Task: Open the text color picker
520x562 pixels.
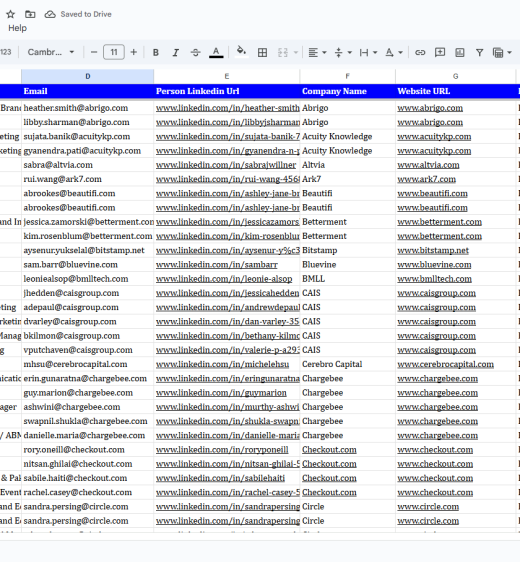Action: coord(216,53)
